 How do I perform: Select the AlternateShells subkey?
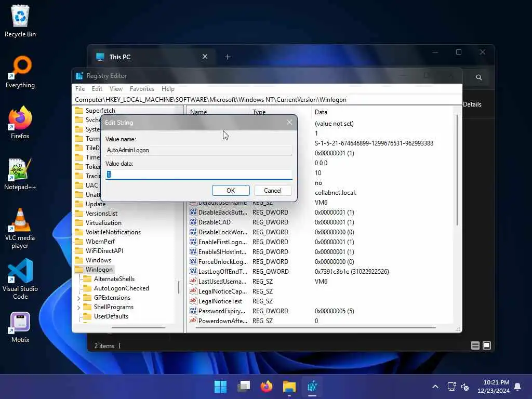click(x=114, y=279)
